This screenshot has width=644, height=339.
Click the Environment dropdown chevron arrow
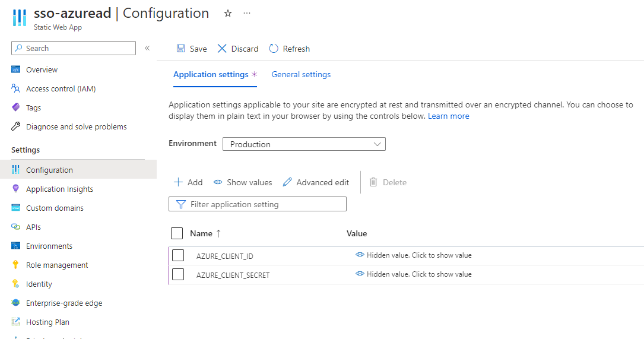[377, 144]
